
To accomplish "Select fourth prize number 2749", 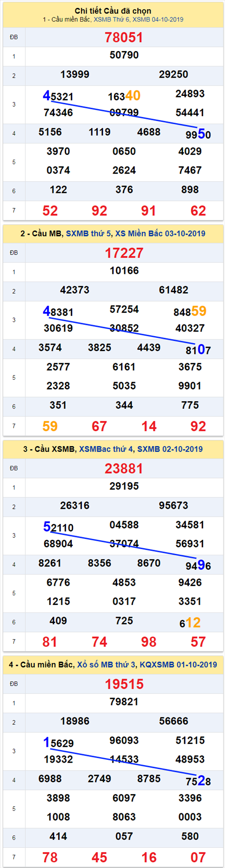I will [99, 779].
